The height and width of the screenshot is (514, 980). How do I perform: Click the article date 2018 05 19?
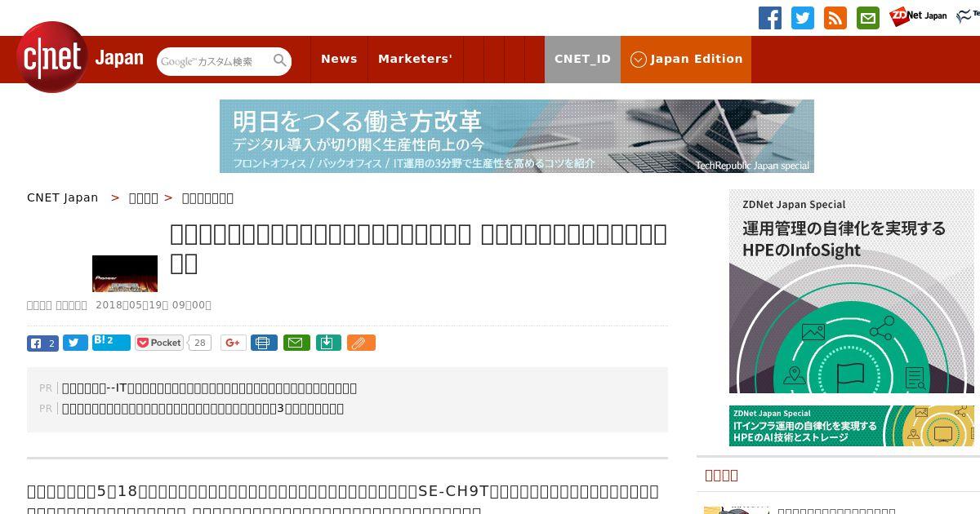click(x=154, y=305)
